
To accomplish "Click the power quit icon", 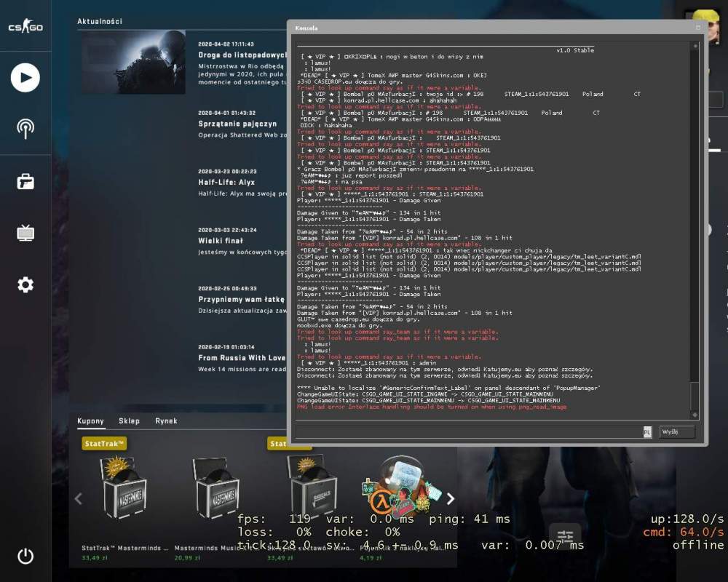I will coord(25,556).
